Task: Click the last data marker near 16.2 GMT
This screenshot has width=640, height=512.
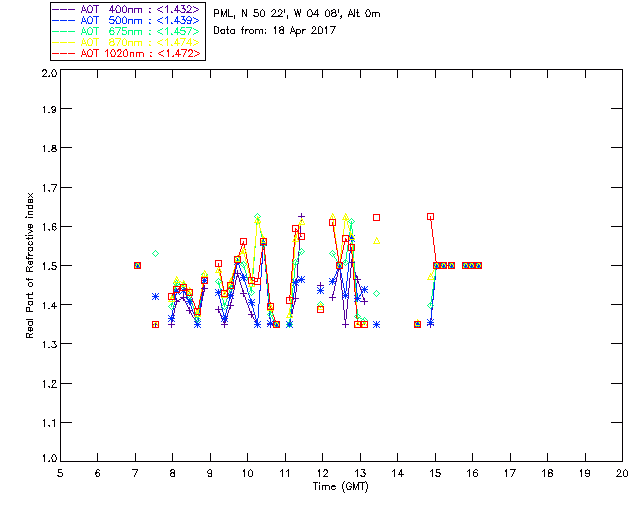Action: pos(479,265)
